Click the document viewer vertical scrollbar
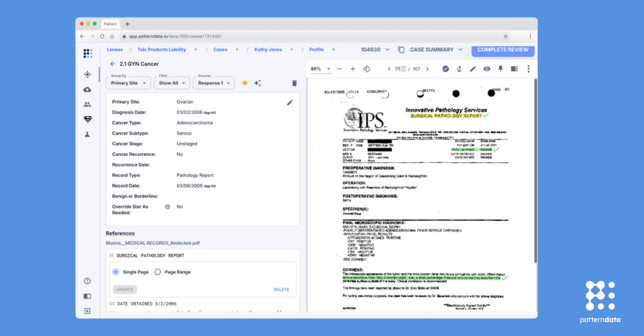This screenshot has width=644, height=336. [535, 170]
